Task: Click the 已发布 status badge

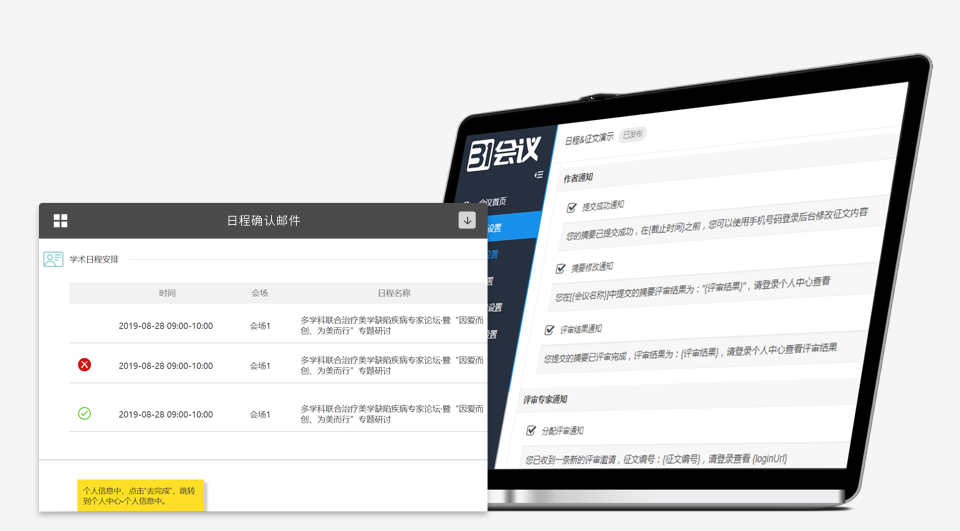Action: 632,134
